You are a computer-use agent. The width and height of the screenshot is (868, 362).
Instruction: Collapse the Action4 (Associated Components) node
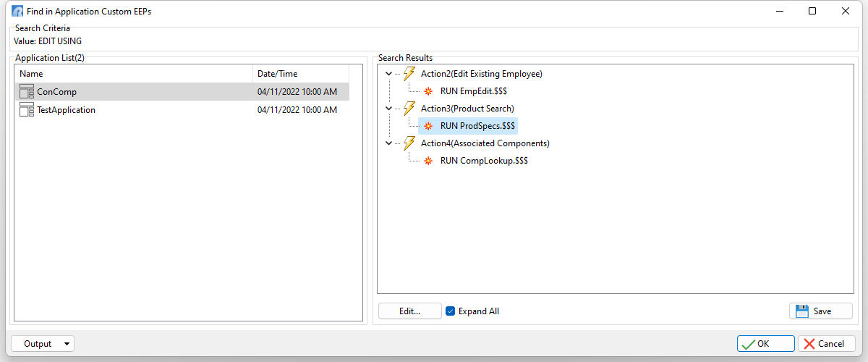[x=389, y=143]
